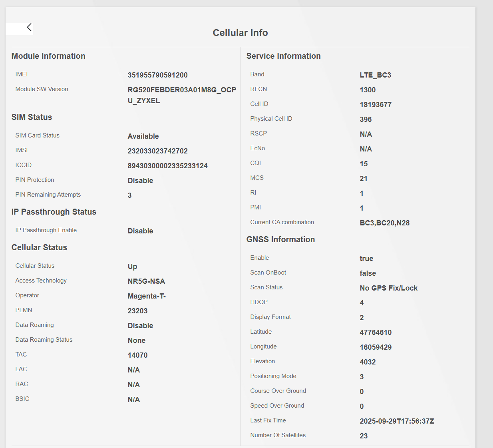Select the RSCP N/A value
Image resolution: width=493 pixels, height=448 pixels.
click(366, 134)
